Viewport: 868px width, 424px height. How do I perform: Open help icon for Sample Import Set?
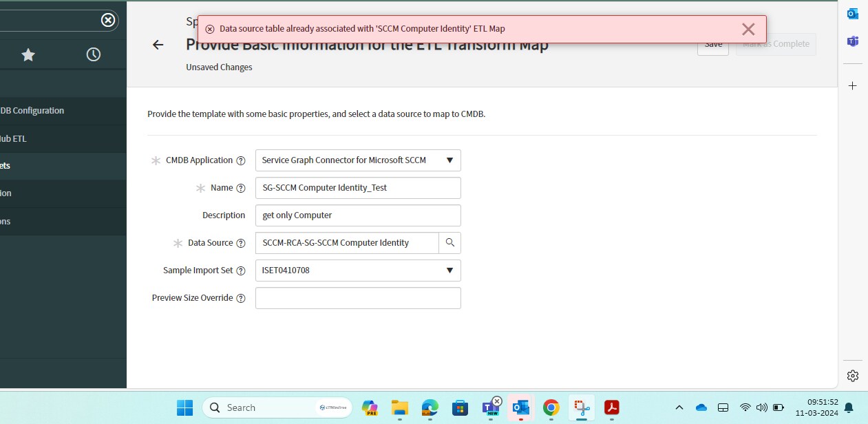(241, 271)
